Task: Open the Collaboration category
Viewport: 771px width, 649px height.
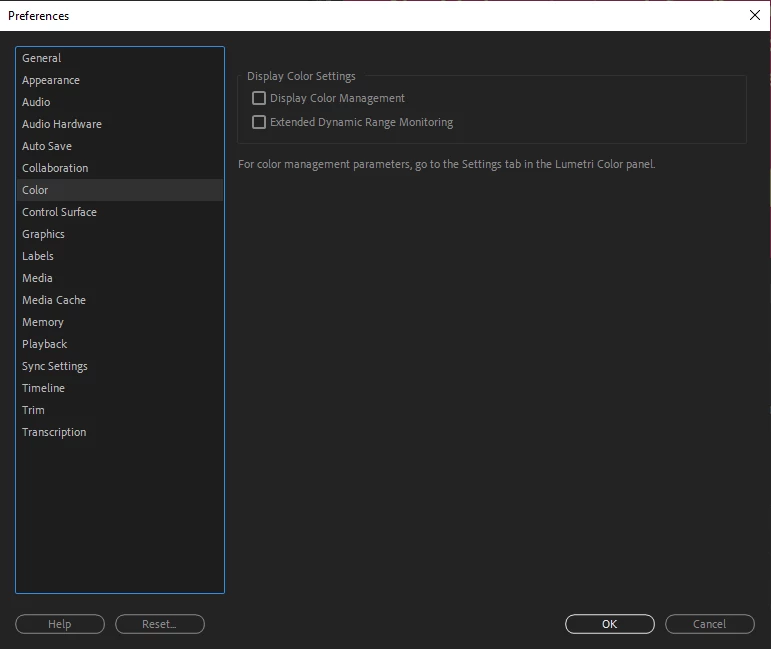Action: 119,168
